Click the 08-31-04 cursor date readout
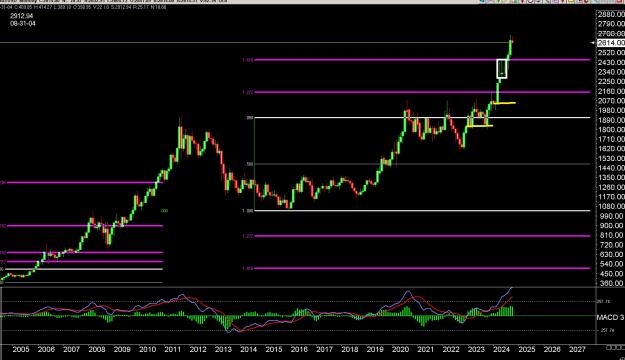The height and width of the screenshot is (360, 625). [x=23, y=24]
